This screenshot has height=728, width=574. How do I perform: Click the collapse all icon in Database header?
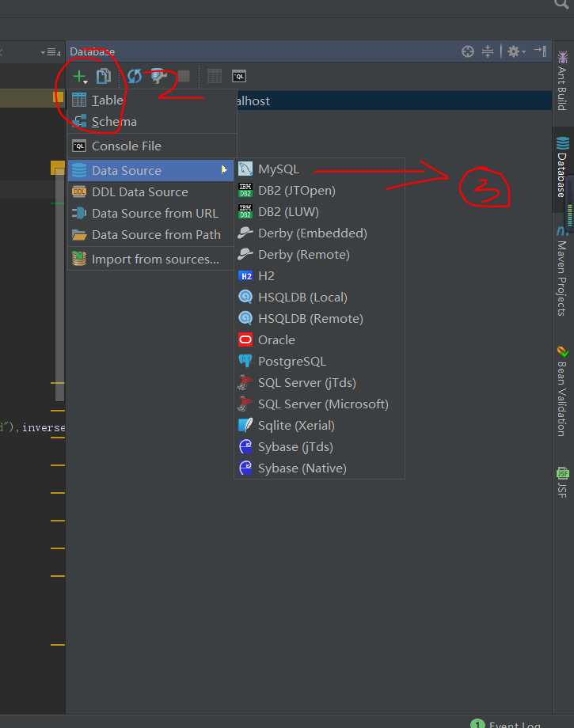click(487, 51)
